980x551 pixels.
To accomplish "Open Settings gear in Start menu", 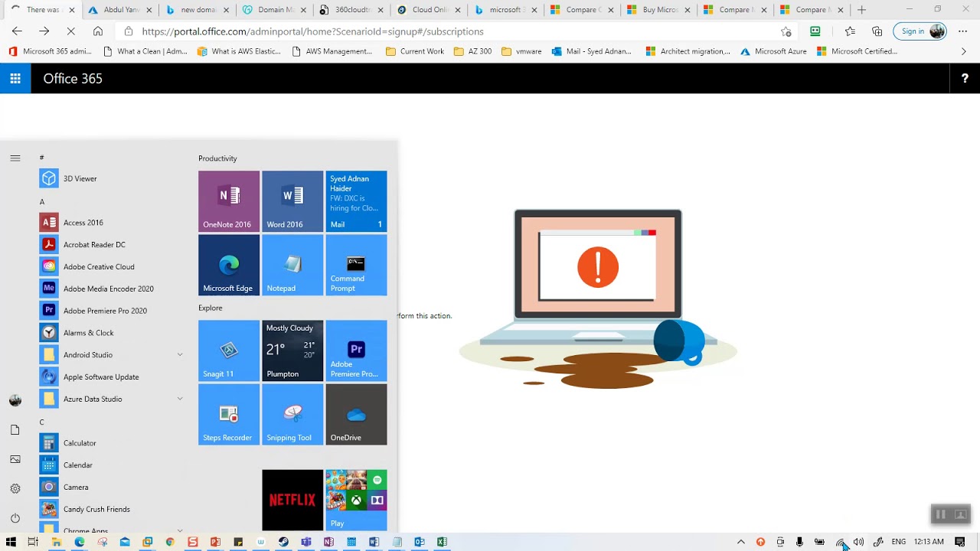I will coord(15,488).
